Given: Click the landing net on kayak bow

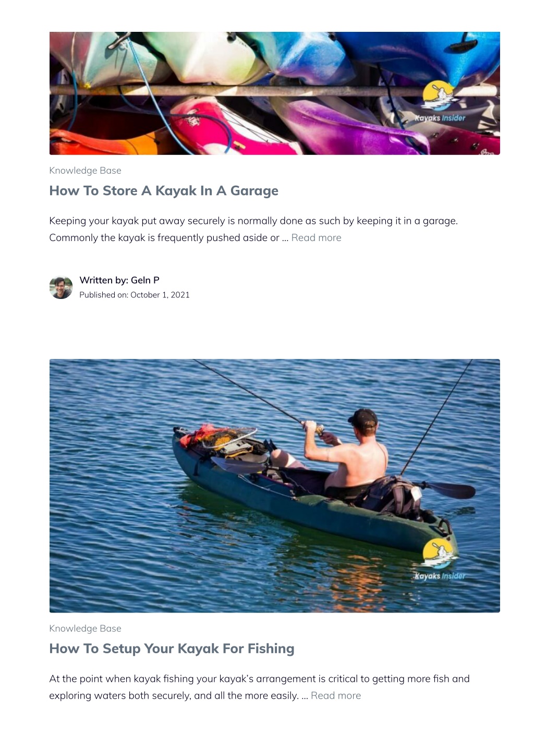Looking at the screenshot, I should pyautogui.click(x=227, y=437).
